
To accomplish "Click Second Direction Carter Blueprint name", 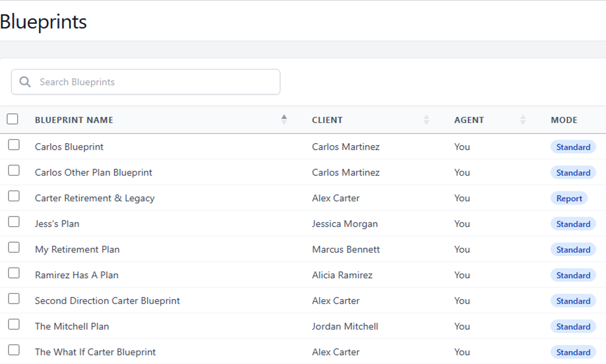I will (x=107, y=301).
